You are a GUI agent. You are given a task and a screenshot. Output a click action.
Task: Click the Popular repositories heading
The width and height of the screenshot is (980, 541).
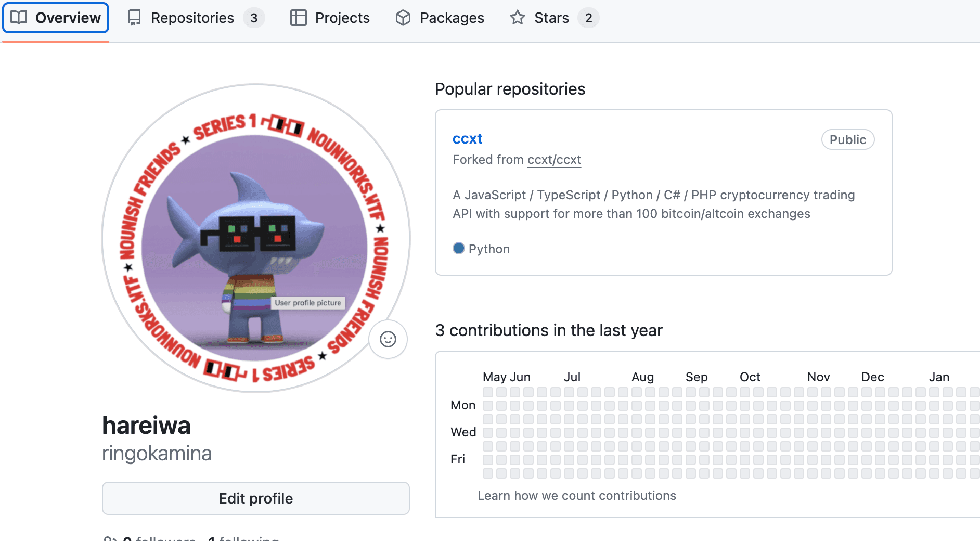pyautogui.click(x=510, y=89)
